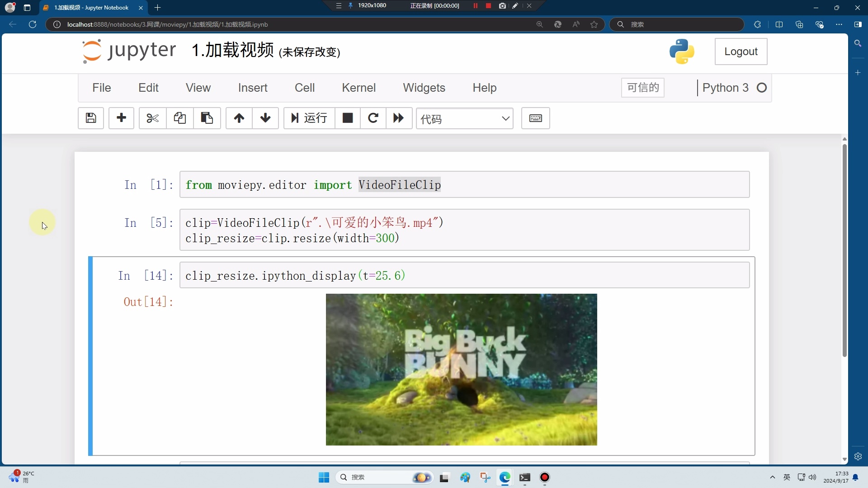Cut selected cells with scissors icon

click(153, 118)
